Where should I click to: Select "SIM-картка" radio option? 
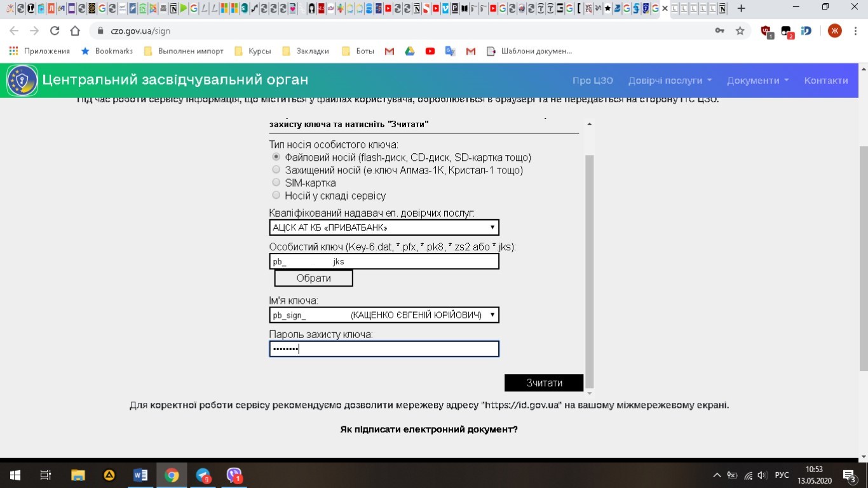tap(276, 182)
